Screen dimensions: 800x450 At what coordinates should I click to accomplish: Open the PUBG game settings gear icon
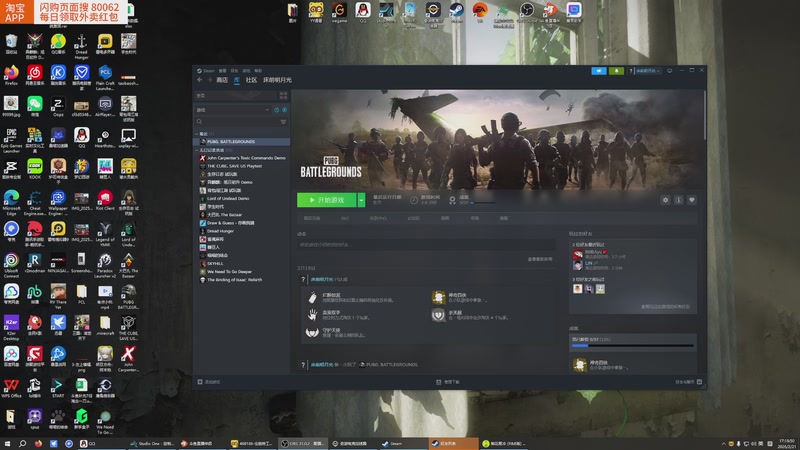coord(665,200)
